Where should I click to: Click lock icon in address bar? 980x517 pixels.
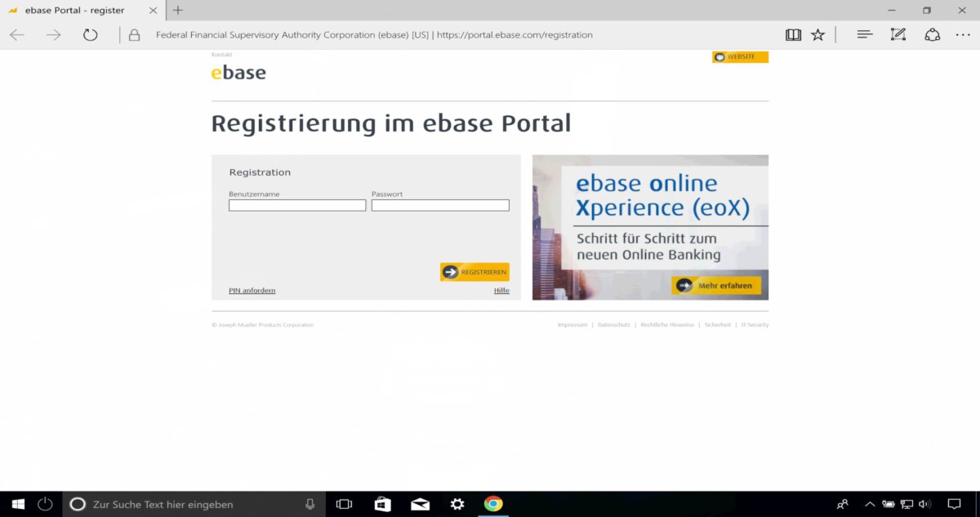(x=135, y=35)
